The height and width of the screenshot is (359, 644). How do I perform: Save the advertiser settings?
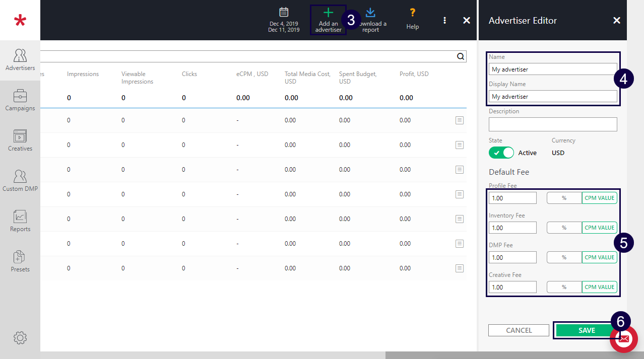pos(587,330)
